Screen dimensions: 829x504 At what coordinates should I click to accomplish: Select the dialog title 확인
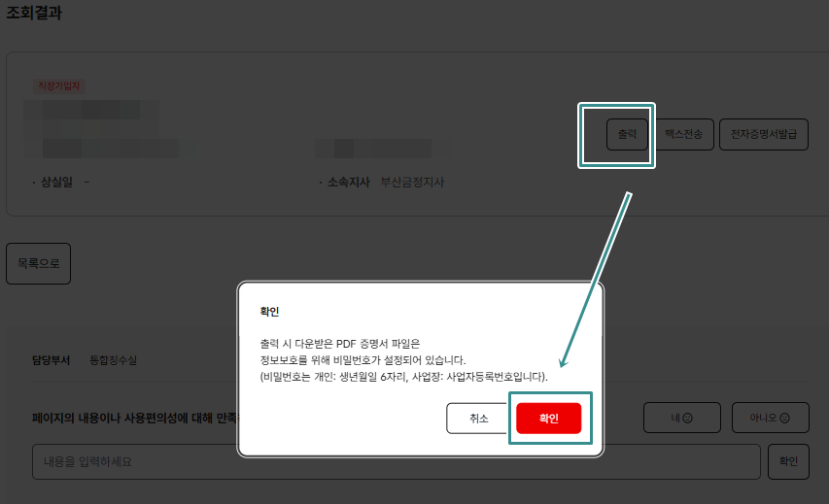tap(269, 312)
